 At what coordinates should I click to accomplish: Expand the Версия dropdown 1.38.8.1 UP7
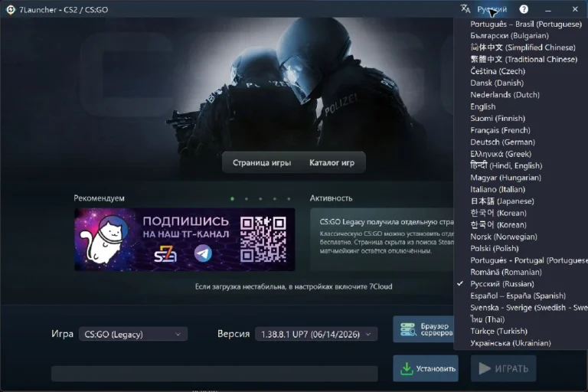316,335
